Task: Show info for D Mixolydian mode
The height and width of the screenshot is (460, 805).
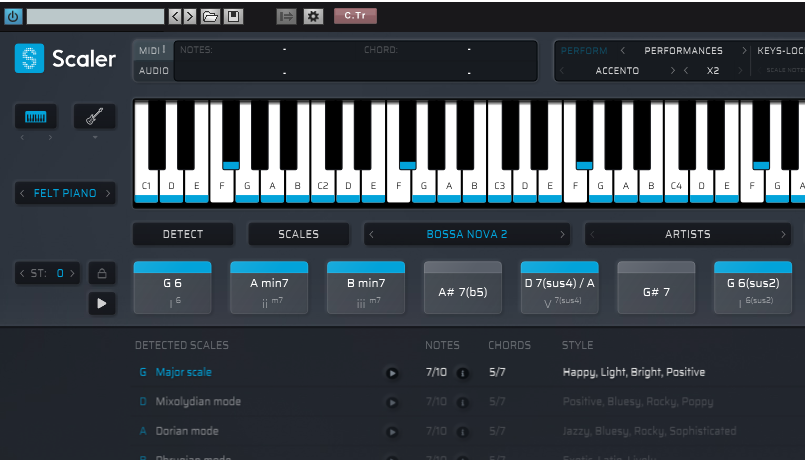Action: click(x=463, y=402)
